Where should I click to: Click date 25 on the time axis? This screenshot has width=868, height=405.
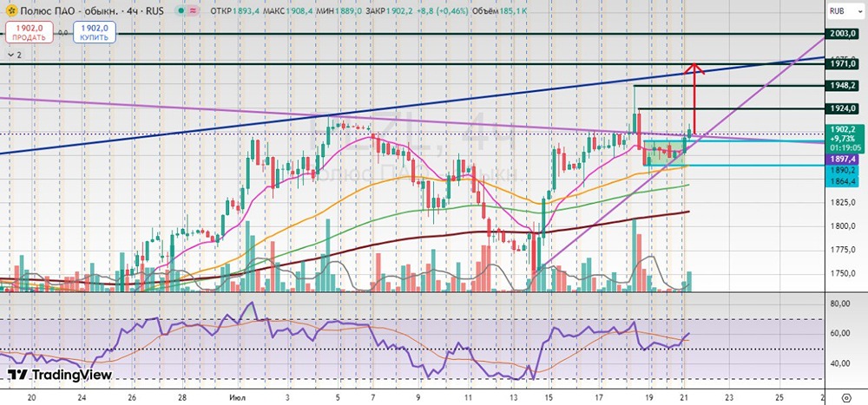[x=779, y=397]
